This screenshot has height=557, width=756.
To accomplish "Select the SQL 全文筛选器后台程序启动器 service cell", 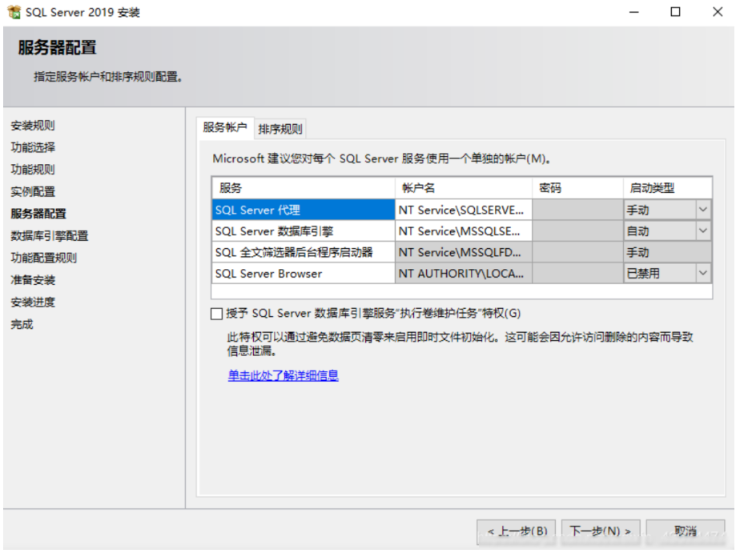I will (304, 252).
